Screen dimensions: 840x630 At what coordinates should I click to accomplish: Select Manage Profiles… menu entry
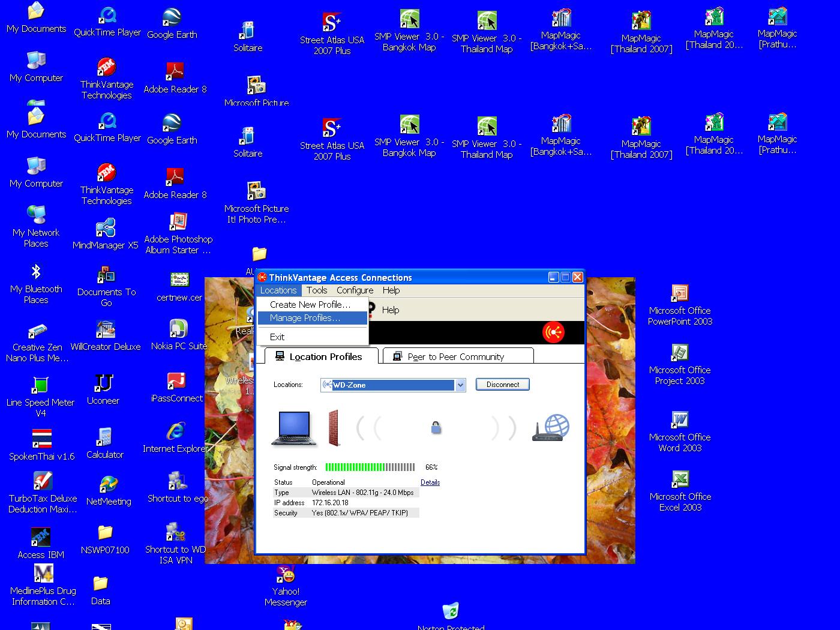312,318
